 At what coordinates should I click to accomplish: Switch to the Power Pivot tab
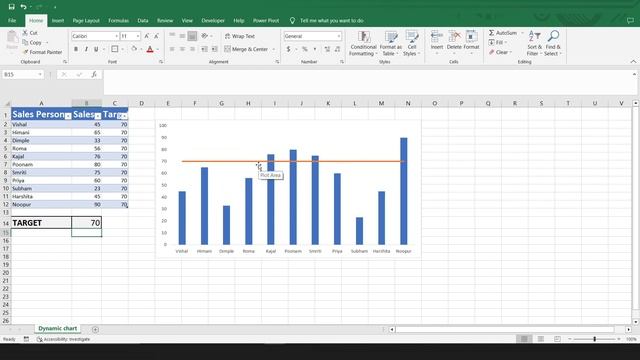(266, 20)
